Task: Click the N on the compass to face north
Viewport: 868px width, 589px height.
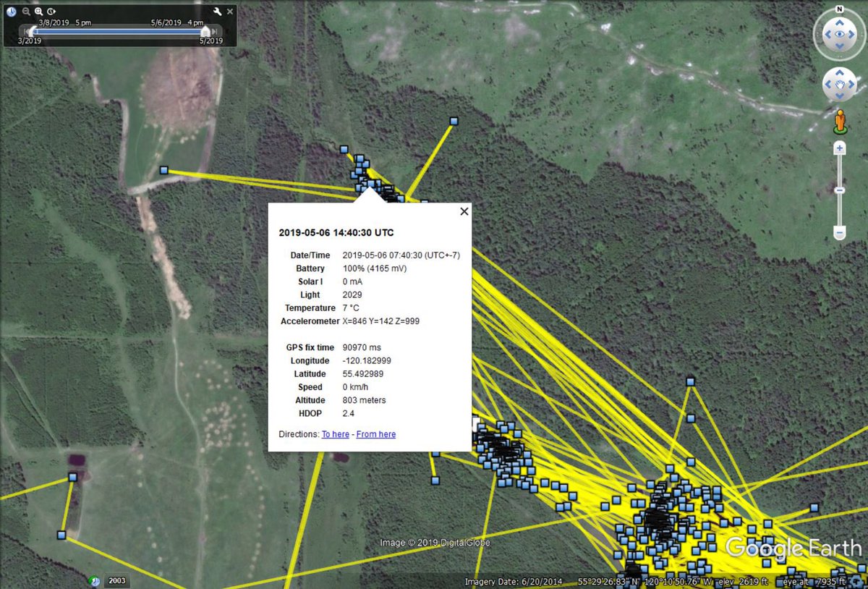Action: click(x=839, y=9)
